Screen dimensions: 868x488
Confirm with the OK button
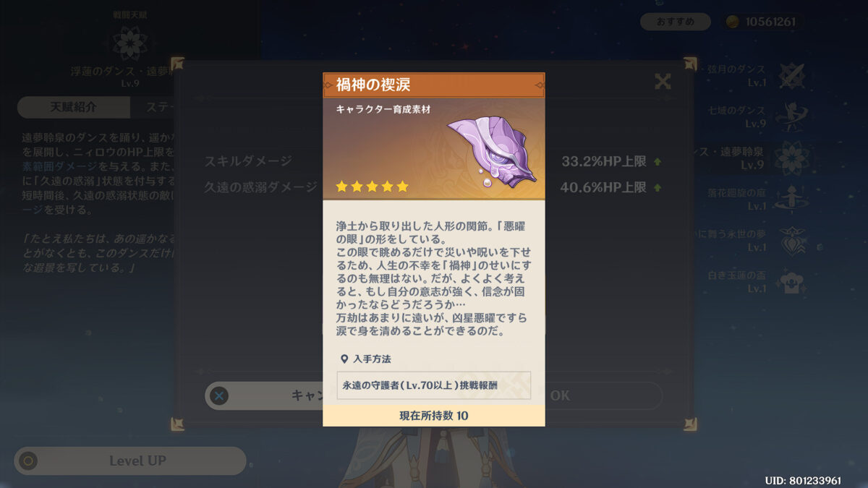[x=561, y=395]
